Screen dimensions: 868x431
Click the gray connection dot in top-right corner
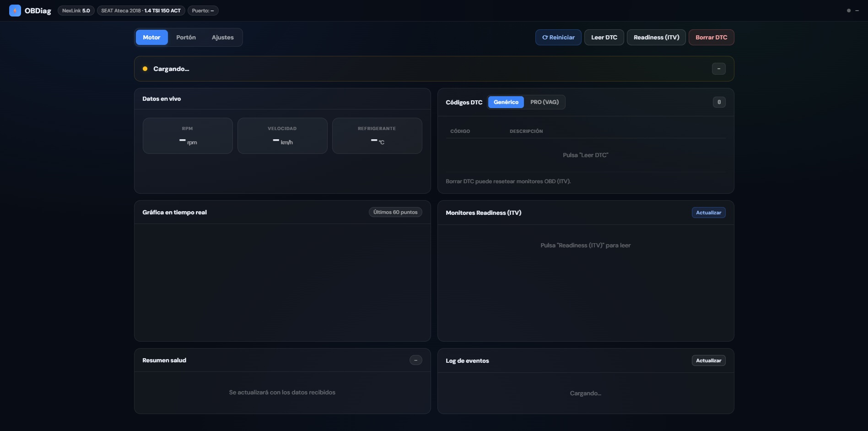(848, 11)
